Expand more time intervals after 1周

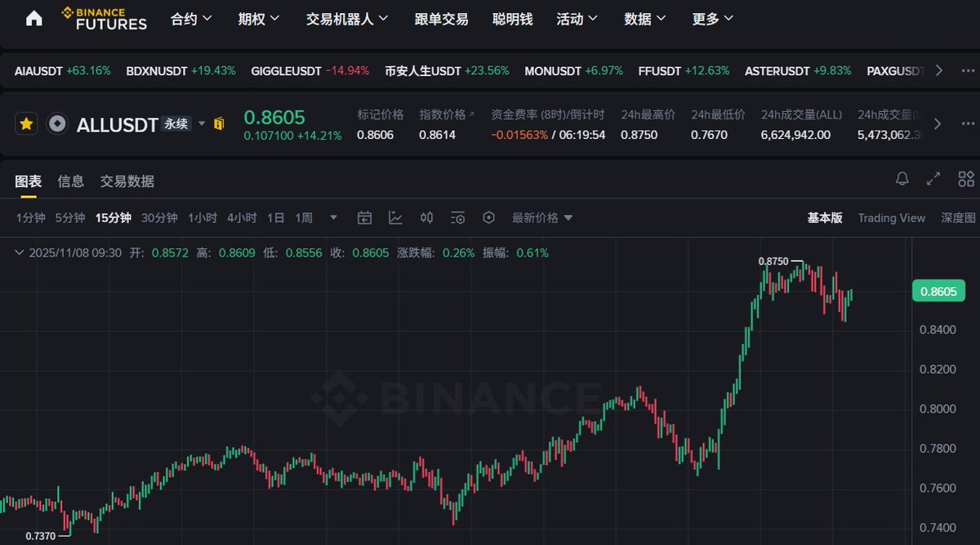point(333,217)
